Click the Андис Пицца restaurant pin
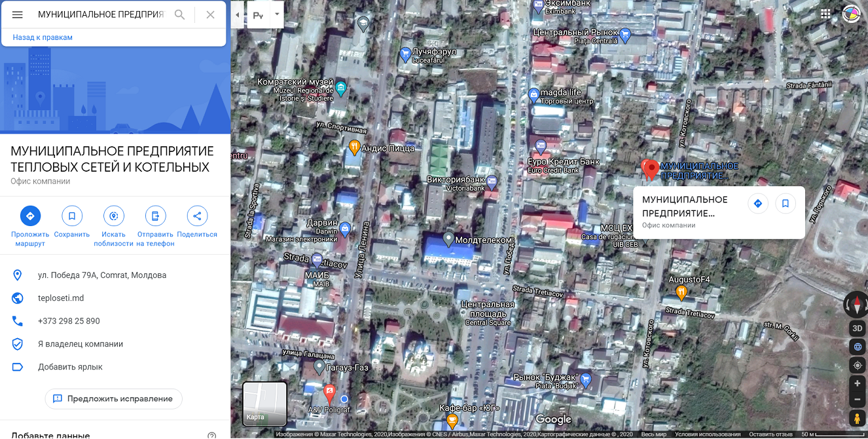Screen dimensions: 868x439 click(x=354, y=147)
